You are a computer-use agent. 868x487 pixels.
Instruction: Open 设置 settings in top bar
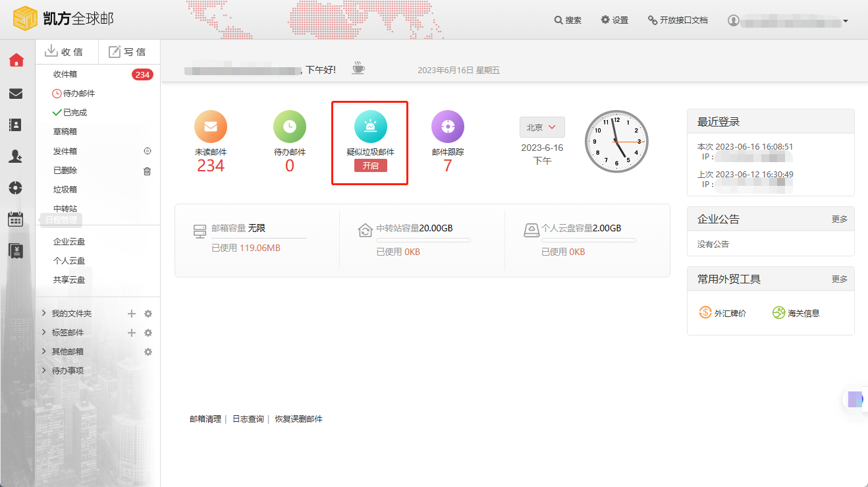614,20
